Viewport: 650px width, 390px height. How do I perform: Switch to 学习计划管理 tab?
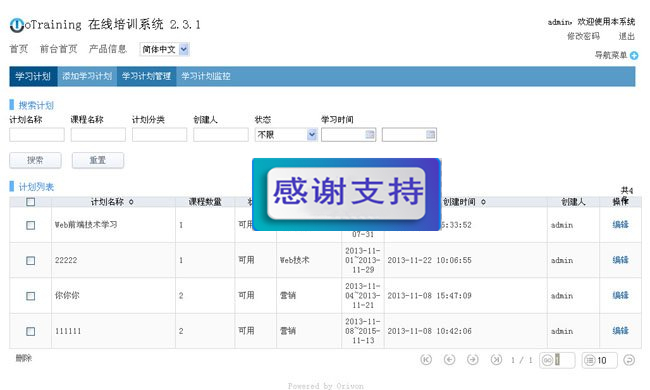coord(146,76)
